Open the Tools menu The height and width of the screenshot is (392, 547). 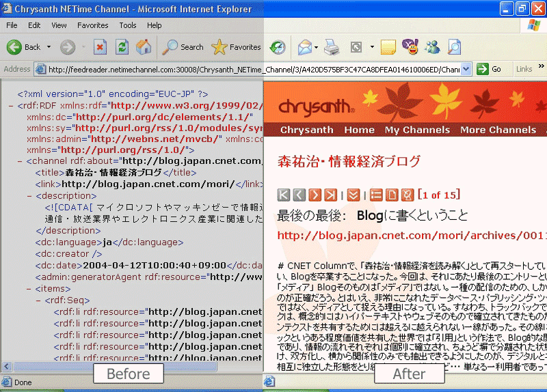tap(128, 25)
